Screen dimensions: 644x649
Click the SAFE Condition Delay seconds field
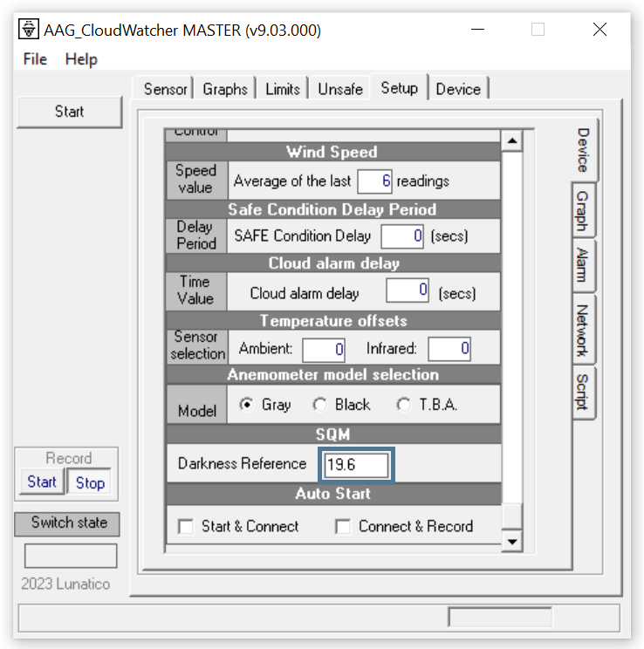[x=402, y=236]
